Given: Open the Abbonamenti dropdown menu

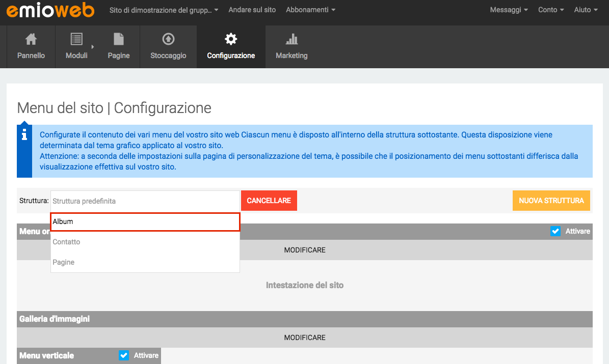Looking at the screenshot, I should click(310, 10).
